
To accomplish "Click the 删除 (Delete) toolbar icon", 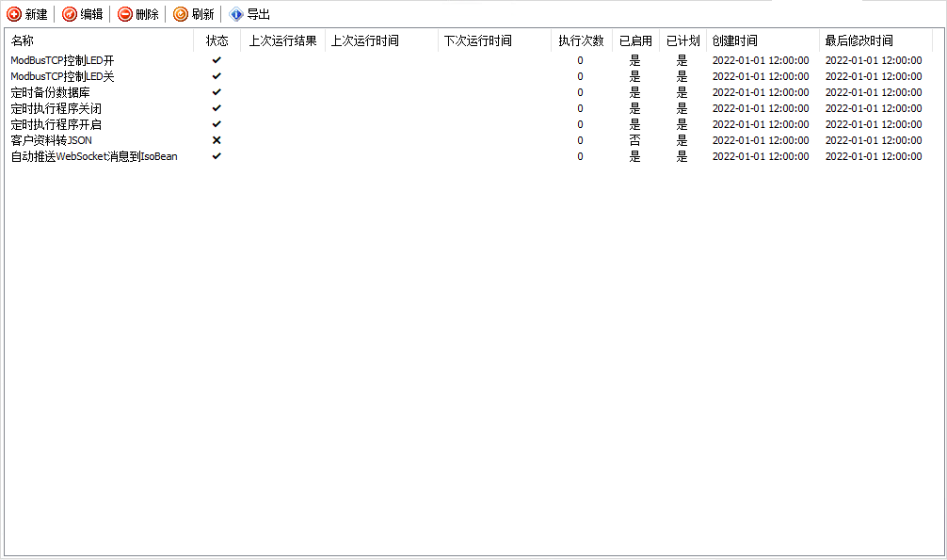I will point(125,14).
